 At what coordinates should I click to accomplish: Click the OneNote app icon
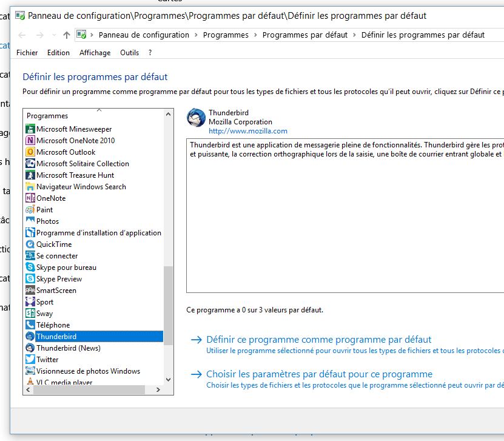pyautogui.click(x=30, y=198)
